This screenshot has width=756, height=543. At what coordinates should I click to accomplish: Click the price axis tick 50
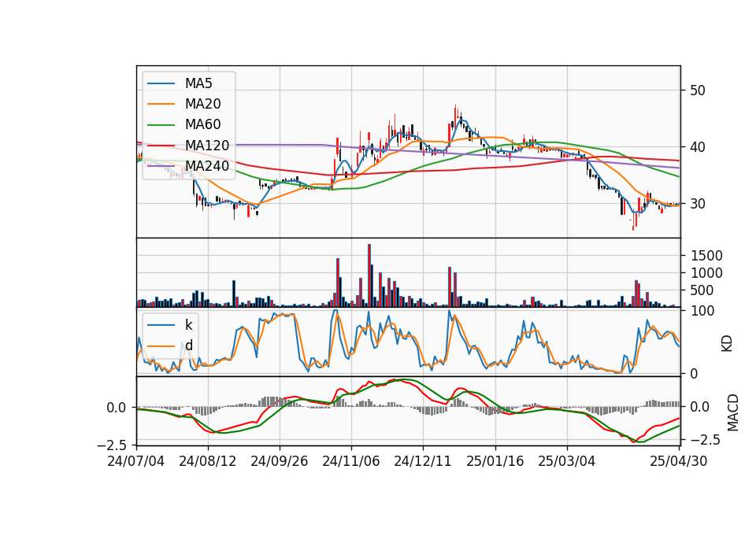click(x=697, y=90)
